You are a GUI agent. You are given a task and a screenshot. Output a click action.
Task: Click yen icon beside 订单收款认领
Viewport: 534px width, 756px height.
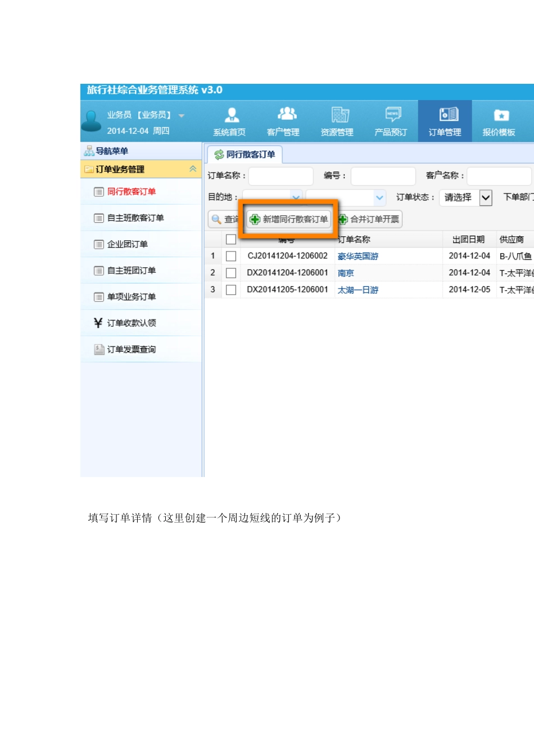tap(98, 323)
